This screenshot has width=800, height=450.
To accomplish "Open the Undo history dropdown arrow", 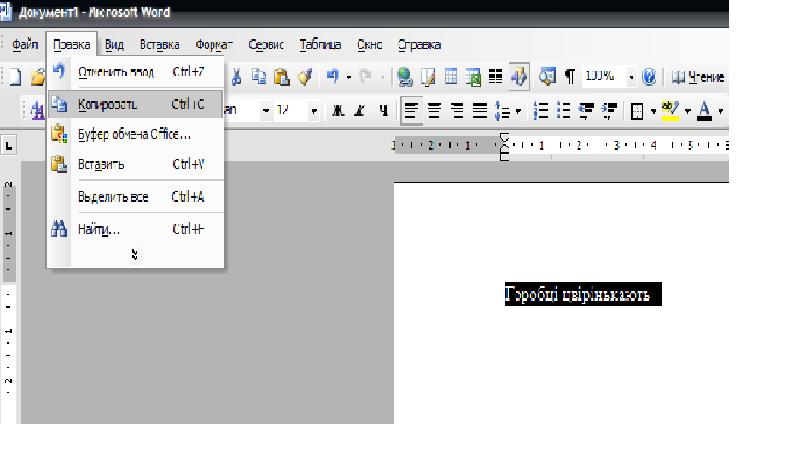I will click(x=349, y=78).
